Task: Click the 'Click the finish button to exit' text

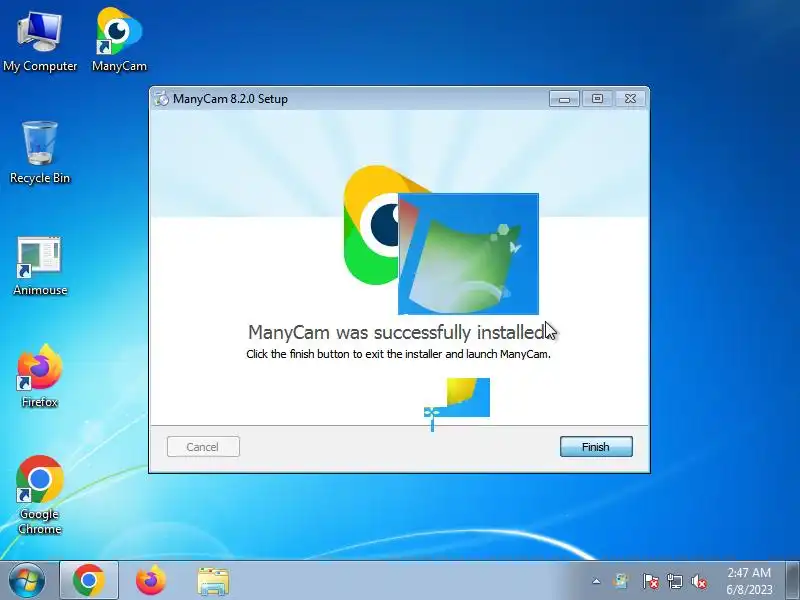Action: click(x=398, y=354)
